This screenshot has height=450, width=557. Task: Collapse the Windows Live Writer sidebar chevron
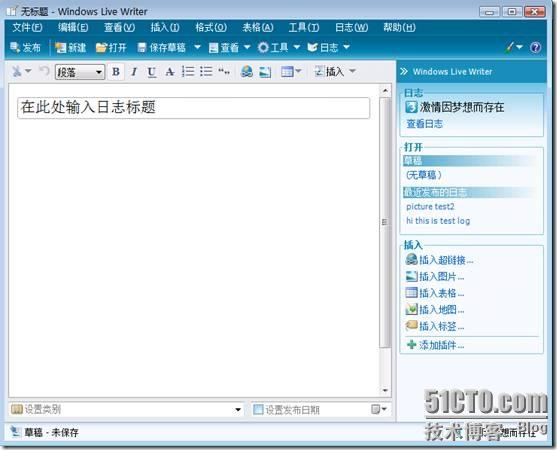click(x=404, y=71)
